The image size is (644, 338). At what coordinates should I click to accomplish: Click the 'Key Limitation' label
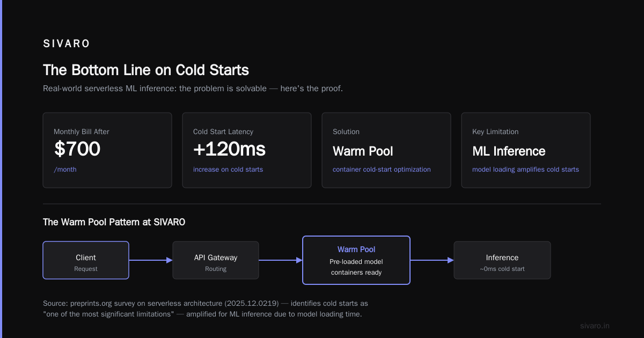click(x=495, y=131)
